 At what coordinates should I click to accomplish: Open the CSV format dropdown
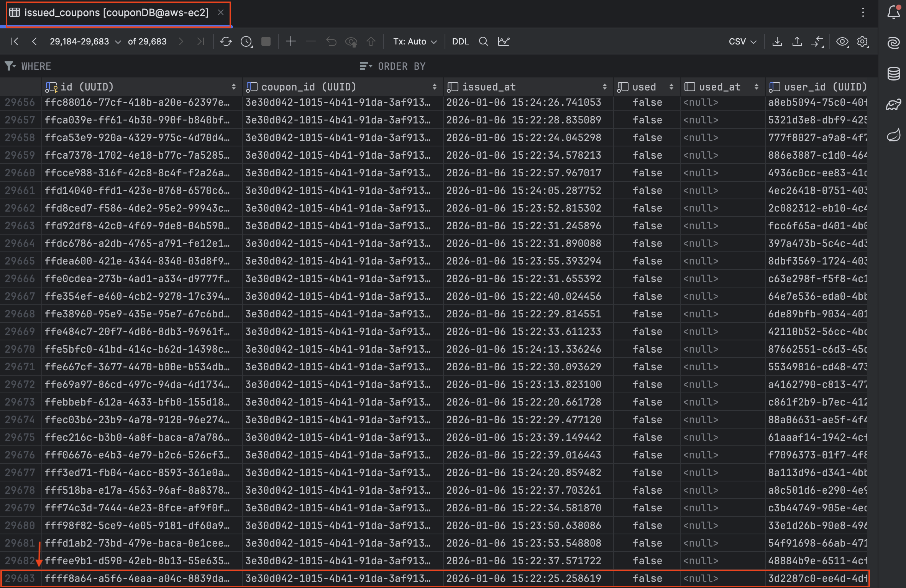(x=742, y=41)
